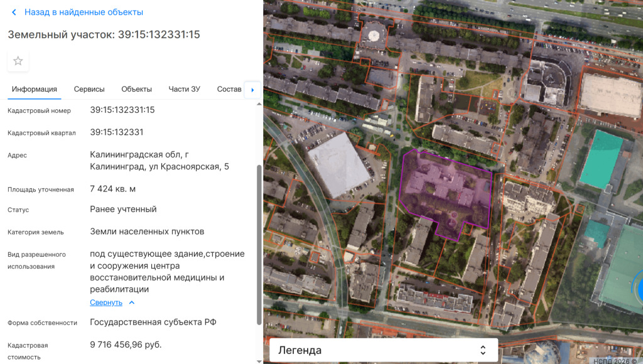Open the 'Сервисы' tab

click(89, 89)
